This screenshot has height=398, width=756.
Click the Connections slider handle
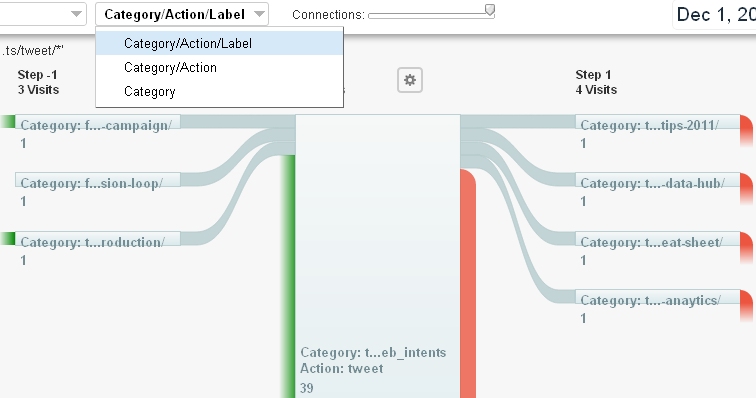pyautogui.click(x=490, y=10)
